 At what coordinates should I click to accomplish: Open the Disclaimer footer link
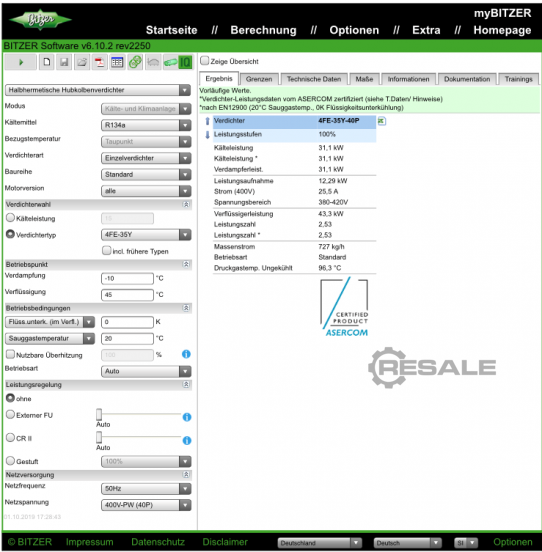pyautogui.click(x=225, y=542)
